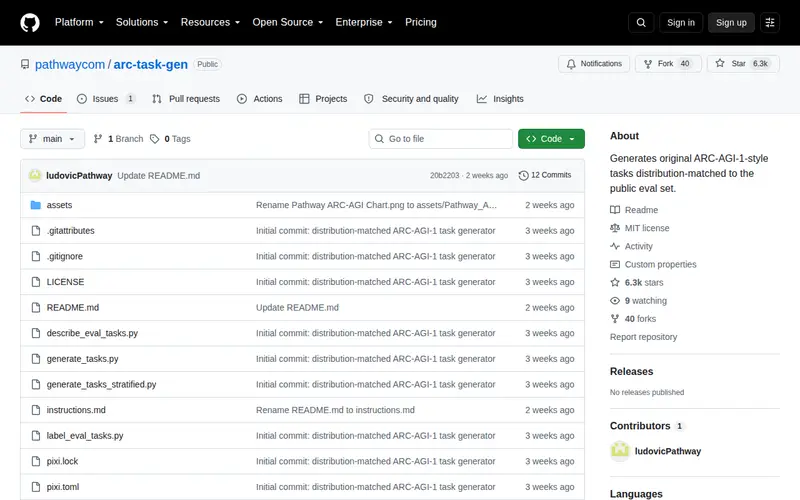Open the header options icon next to Sign up
The image size is (800, 500).
tap(770, 22)
